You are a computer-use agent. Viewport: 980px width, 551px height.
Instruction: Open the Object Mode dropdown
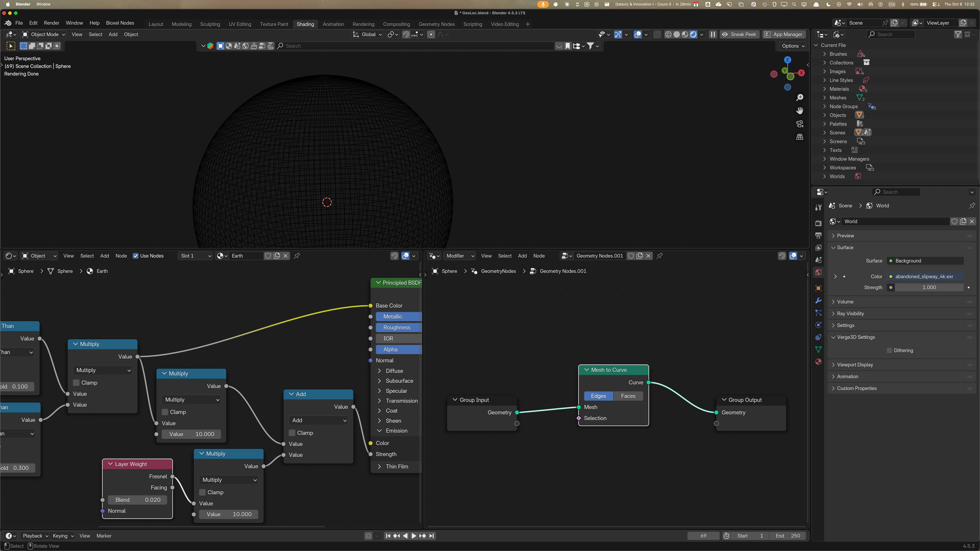[43, 35]
